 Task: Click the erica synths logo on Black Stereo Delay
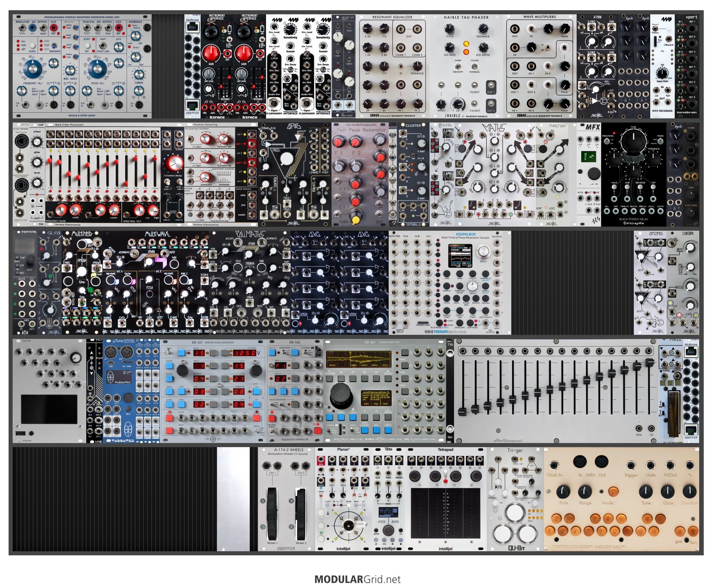(633, 223)
